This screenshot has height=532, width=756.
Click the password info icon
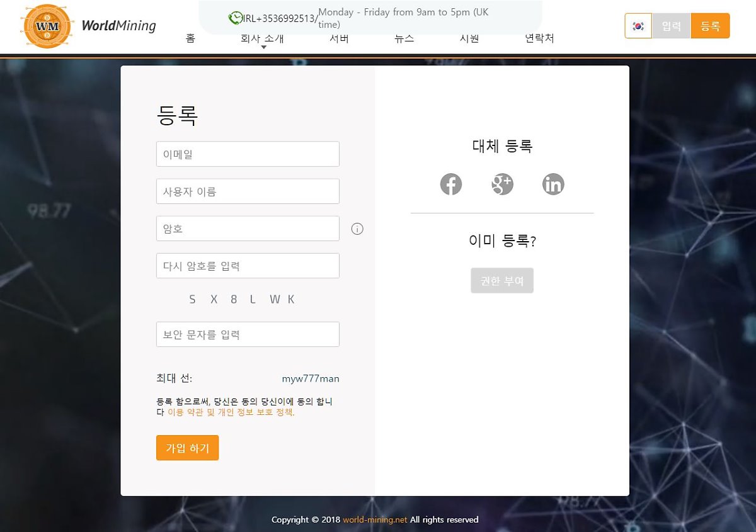click(357, 229)
